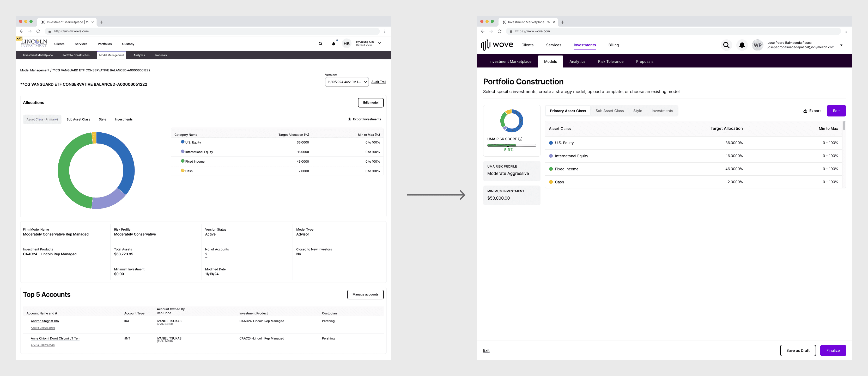This screenshot has width=868, height=376.
Task: Click the WP user avatar
Action: 757,45
